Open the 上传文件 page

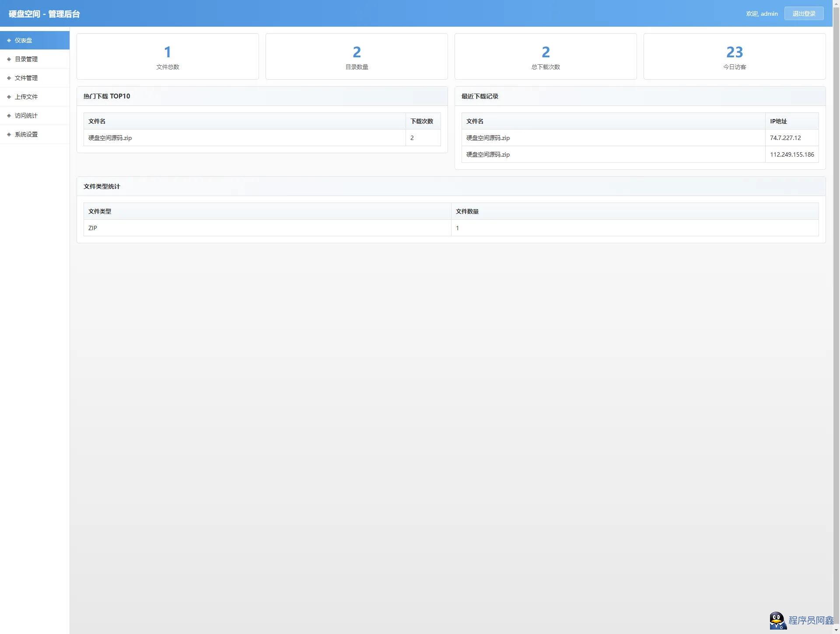[26, 97]
